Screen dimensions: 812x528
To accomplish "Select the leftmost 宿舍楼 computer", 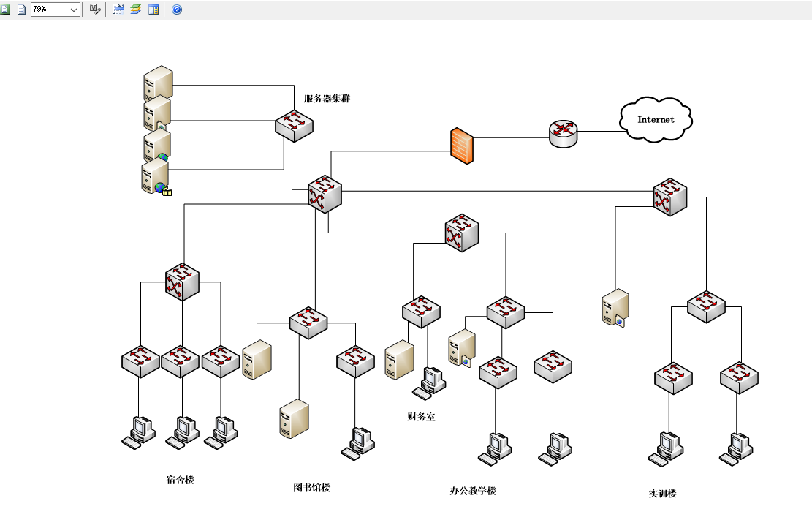I will 138,433.
